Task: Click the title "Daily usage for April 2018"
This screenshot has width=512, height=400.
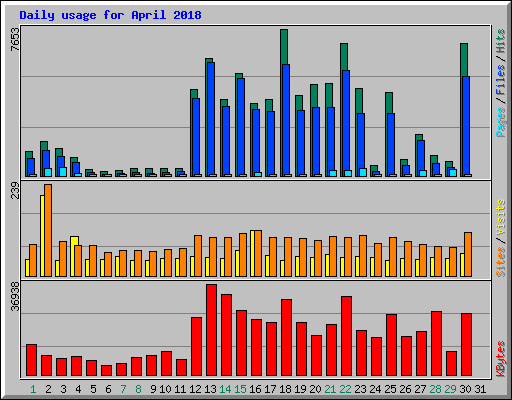Action: (110, 15)
